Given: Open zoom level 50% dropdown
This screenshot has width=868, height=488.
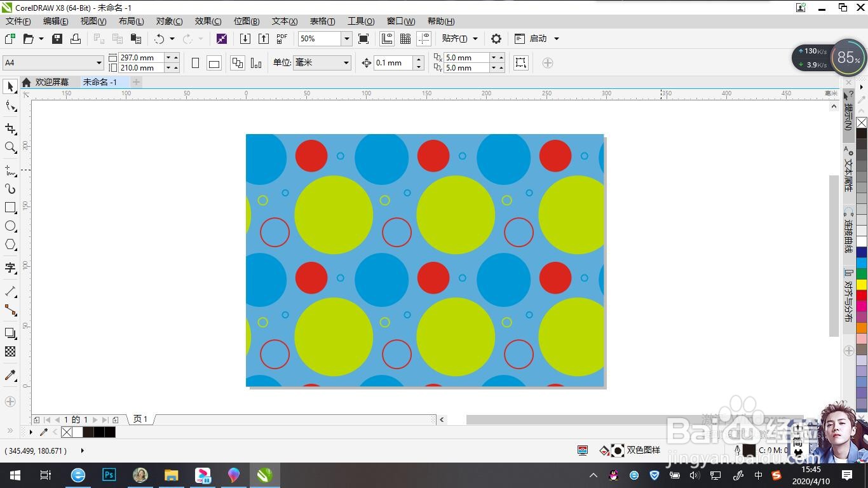Looking at the screenshot, I should coord(346,39).
